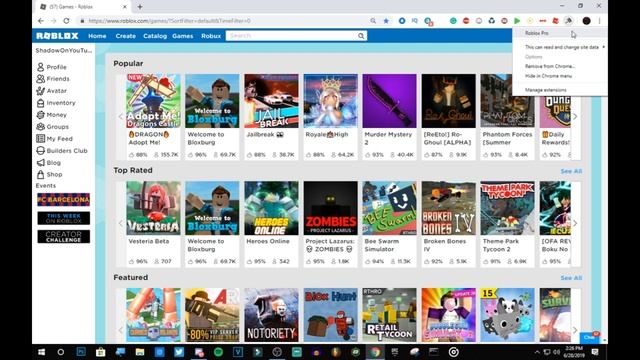The image size is (640, 360).
Task: Open FC Barcelona event banner
Action: [x=64, y=200]
